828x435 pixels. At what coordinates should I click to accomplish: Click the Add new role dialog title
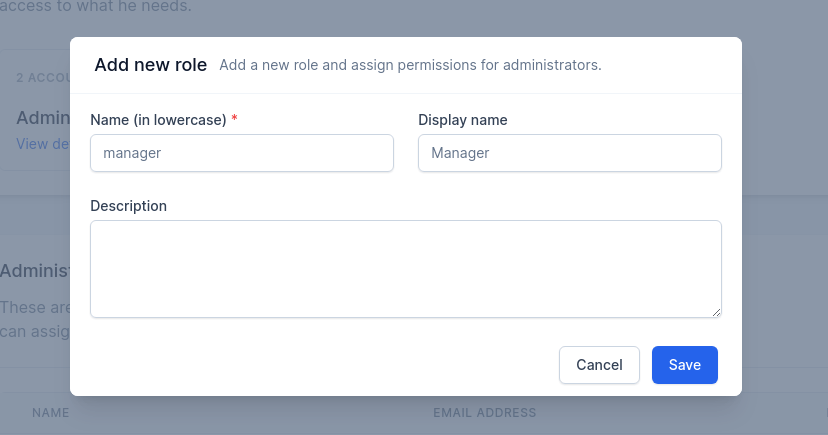pos(150,64)
